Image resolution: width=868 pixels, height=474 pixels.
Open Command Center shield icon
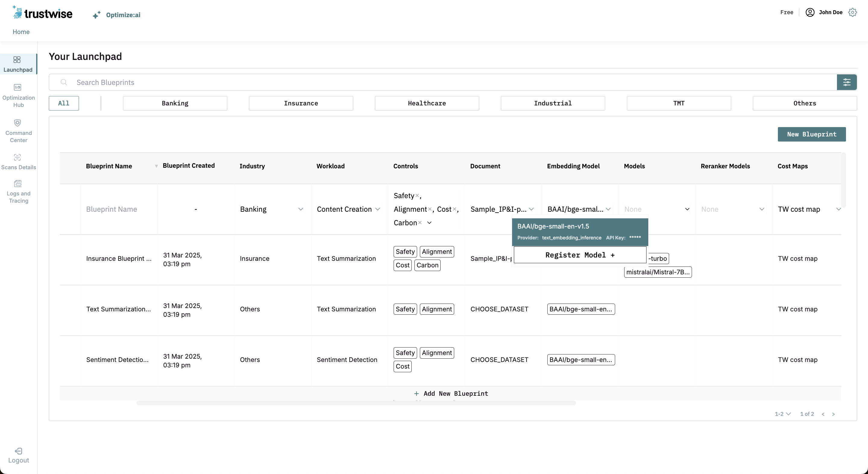(x=17, y=123)
